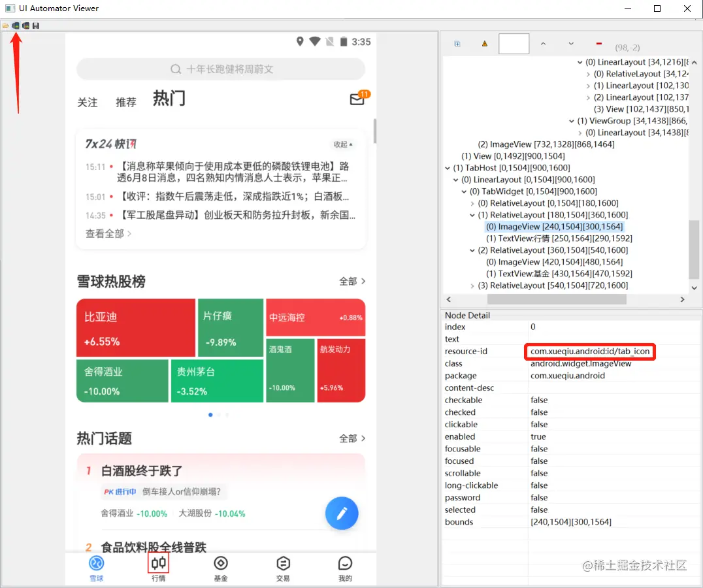This screenshot has height=588, width=703.
Task: Click the Expand All tree icon
Action: (457, 44)
